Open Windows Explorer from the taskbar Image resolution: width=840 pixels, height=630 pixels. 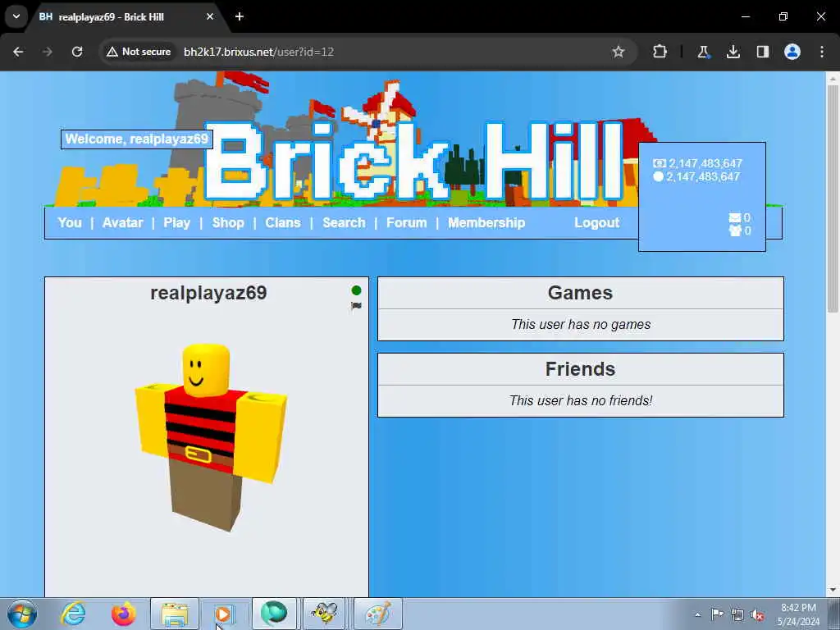tap(175, 614)
